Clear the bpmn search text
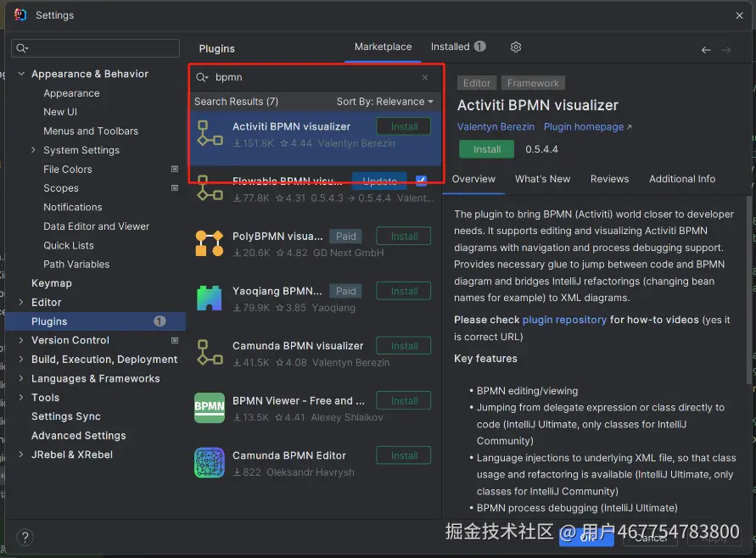 (x=425, y=77)
